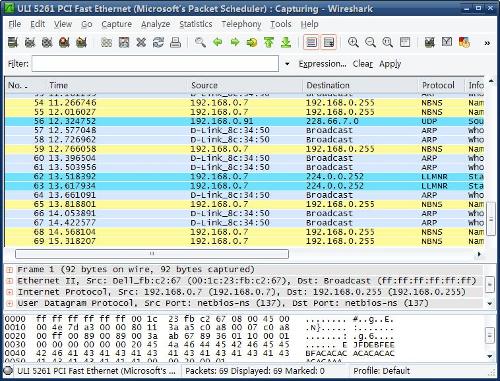Image resolution: width=500 pixels, height=381 pixels.
Task: Zoom out on packet text
Action: click(x=370, y=42)
